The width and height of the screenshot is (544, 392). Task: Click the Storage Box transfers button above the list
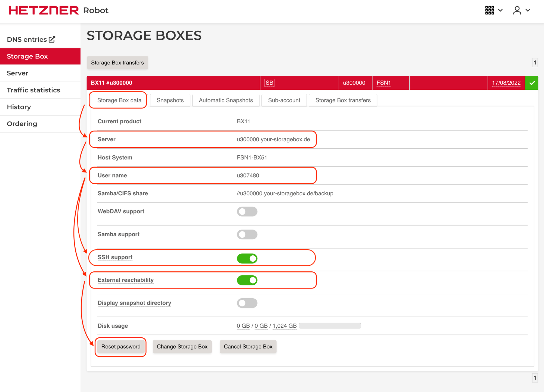pyautogui.click(x=118, y=62)
